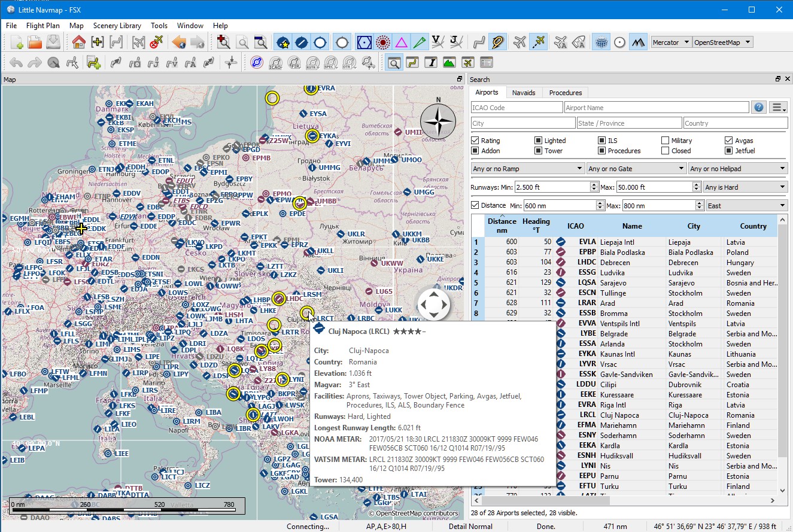Open the elevation profile dock icon
Viewport: 793px width, 532px height.
pyautogui.click(x=449, y=62)
